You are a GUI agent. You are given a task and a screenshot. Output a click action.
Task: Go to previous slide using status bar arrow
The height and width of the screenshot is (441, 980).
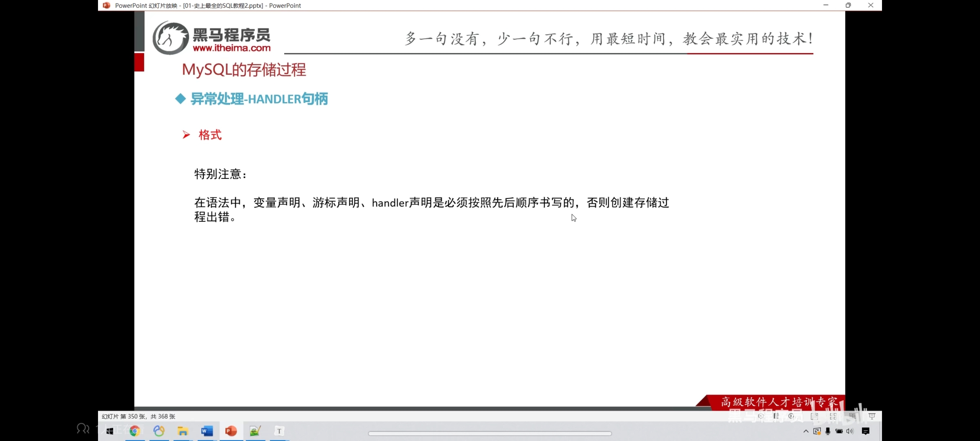click(x=761, y=416)
